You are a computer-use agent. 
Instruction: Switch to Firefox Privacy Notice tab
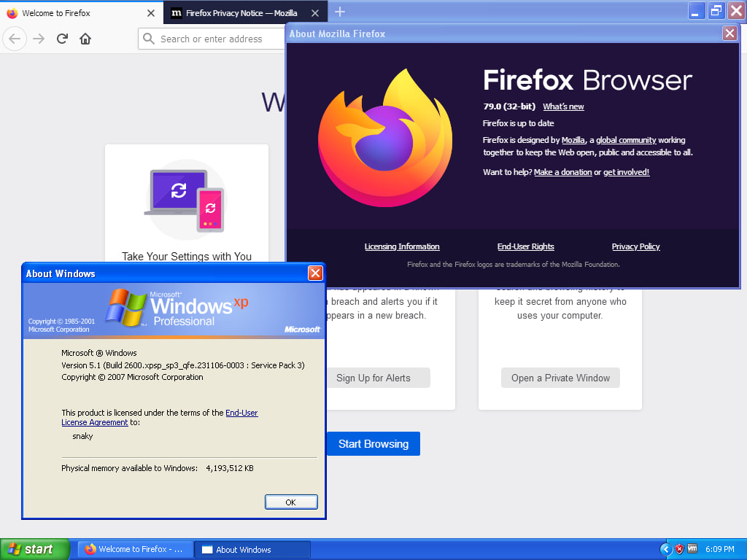click(245, 13)
